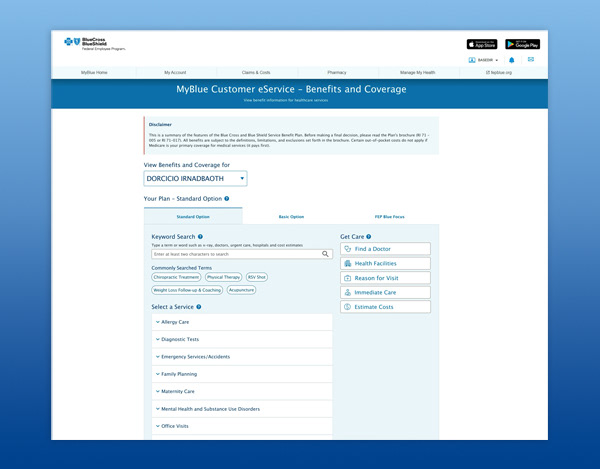Switch to the Standard Option tab
The height and width of the screenshot is (469, 600).
pyautogui.click(x=193, y=217)
